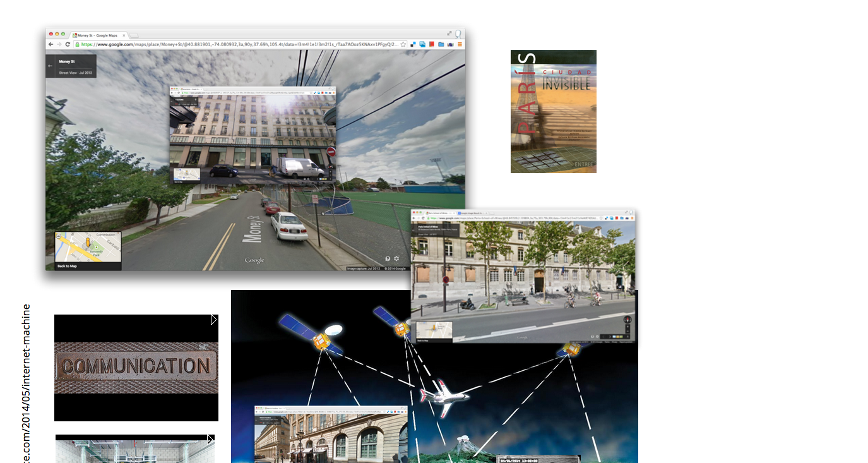Click back arrow beside Money St label
The width and height of the screenshot is (868, 463).
click(51, 66)
